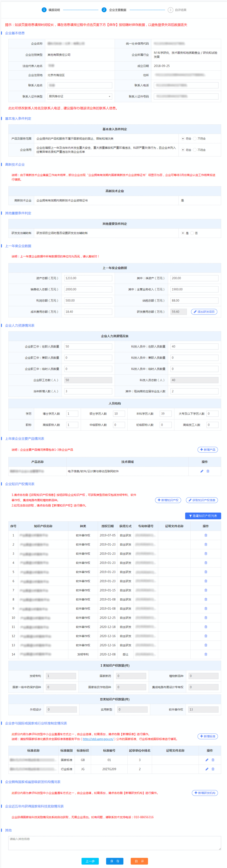The height and width of the screenshot is (868, 227).
Task: Delete intellectual property row number 1
Action: coord(206,535)
